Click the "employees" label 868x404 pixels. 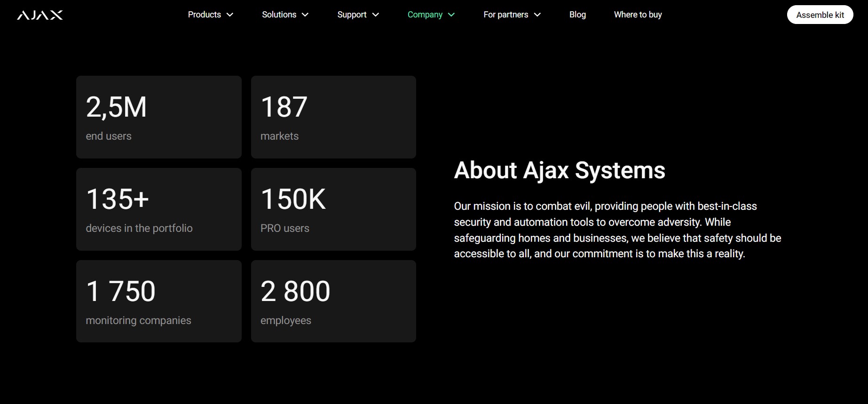click(286, 321)
